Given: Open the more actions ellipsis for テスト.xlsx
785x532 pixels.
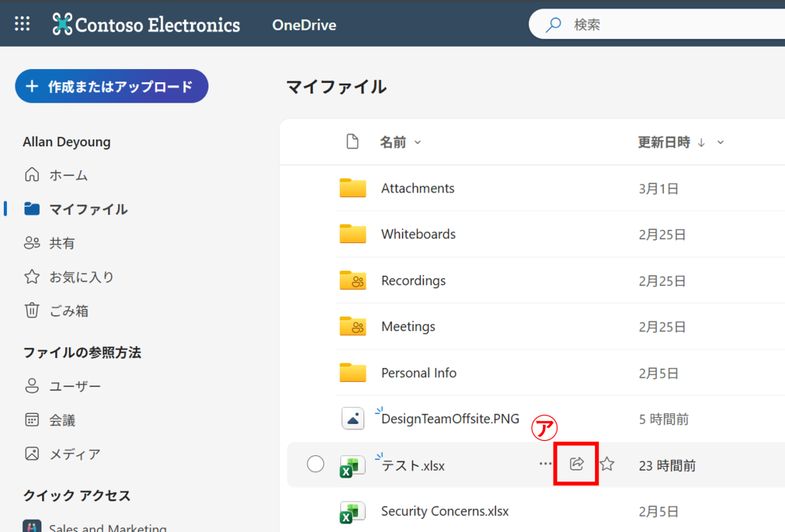Looking at the screenshot, I should tap(545, 464).
